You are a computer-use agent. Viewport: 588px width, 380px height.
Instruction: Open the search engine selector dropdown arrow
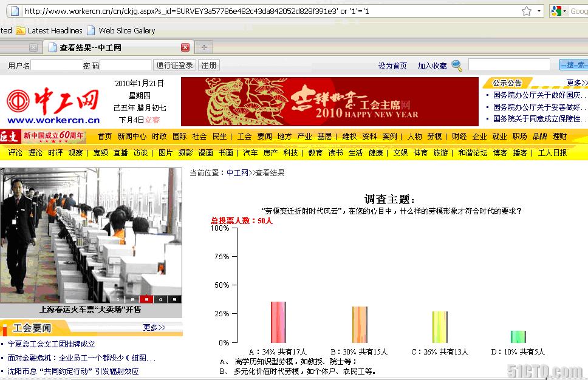pyautogui.click(x=565, y=10)
